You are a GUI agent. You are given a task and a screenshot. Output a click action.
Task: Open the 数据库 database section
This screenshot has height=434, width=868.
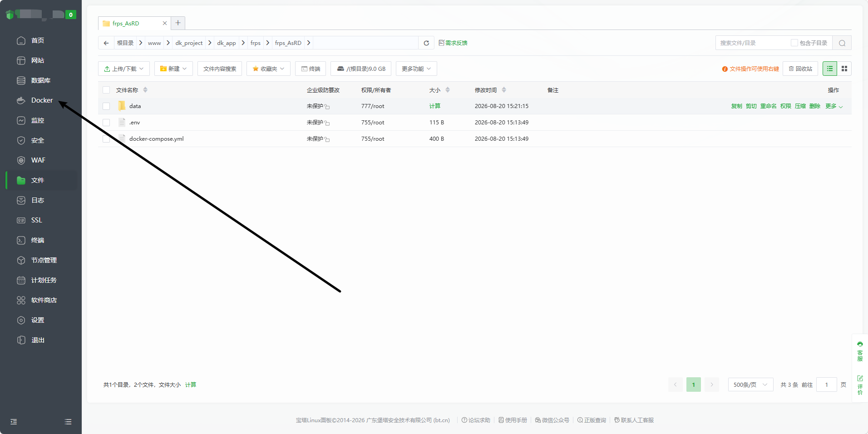tap(40, 80)
